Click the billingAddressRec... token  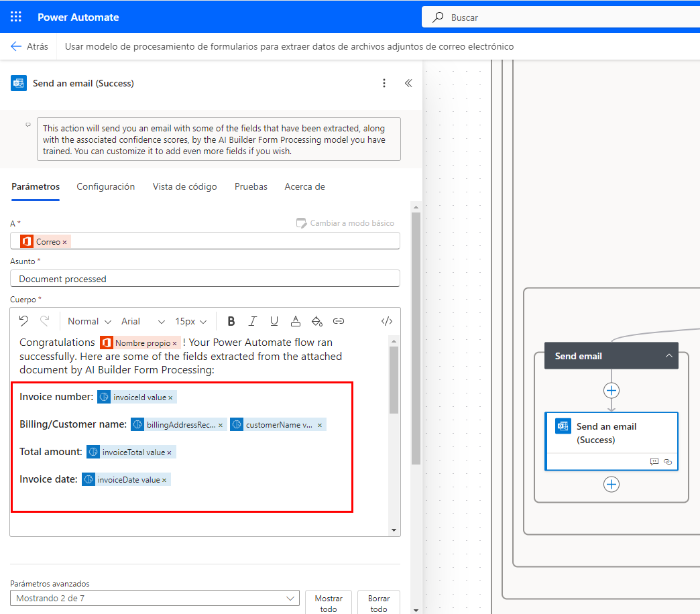178,425
